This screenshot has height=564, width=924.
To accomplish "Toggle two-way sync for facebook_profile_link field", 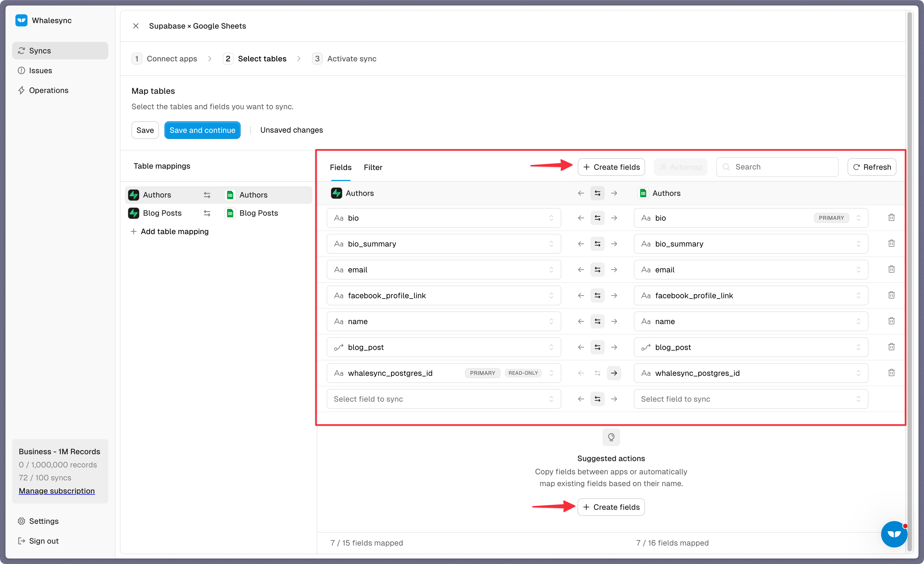I will [x=597, y=296].
